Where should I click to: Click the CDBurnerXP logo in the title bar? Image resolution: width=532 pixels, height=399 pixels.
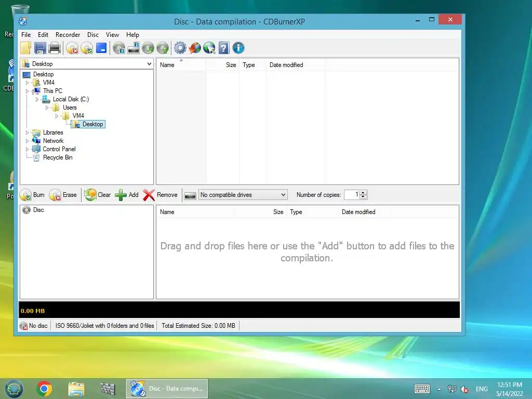pos(23,21)
